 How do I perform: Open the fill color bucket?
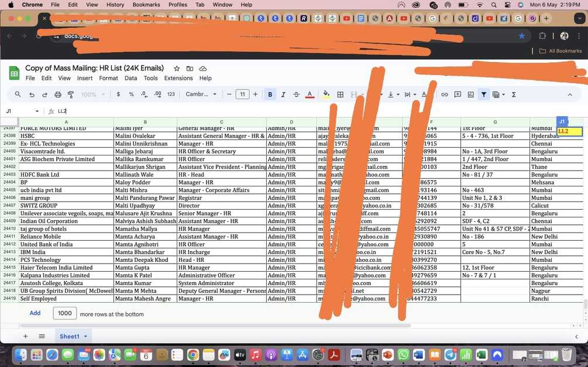point(326,94)
